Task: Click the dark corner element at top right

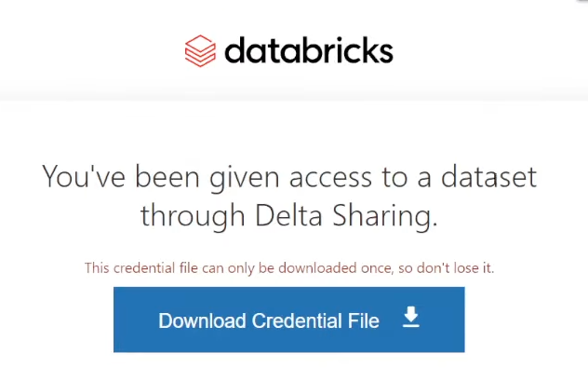Action: 582,1
